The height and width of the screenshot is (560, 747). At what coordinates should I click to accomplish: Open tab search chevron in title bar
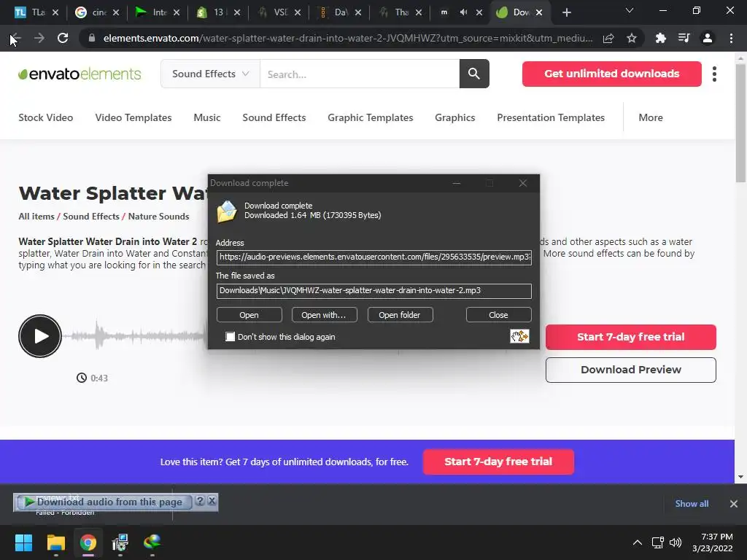click(630, 10)
